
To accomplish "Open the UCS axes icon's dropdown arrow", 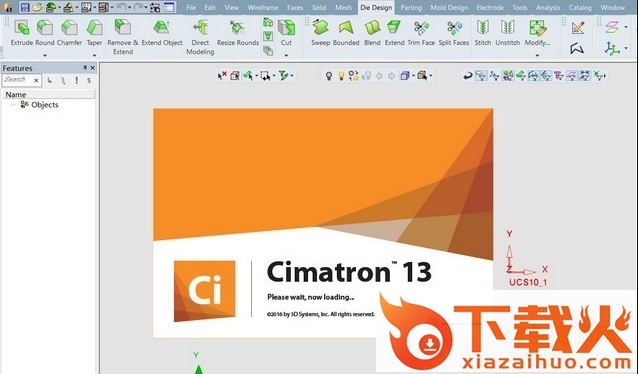I will pyautogui.click(x=626, y=48).
